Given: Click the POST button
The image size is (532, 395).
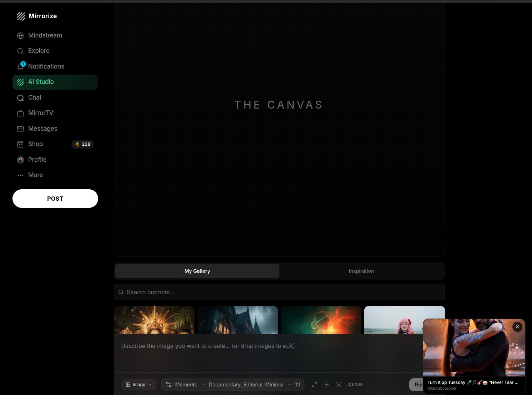Looking at the screenshot, I should point(55,199).
